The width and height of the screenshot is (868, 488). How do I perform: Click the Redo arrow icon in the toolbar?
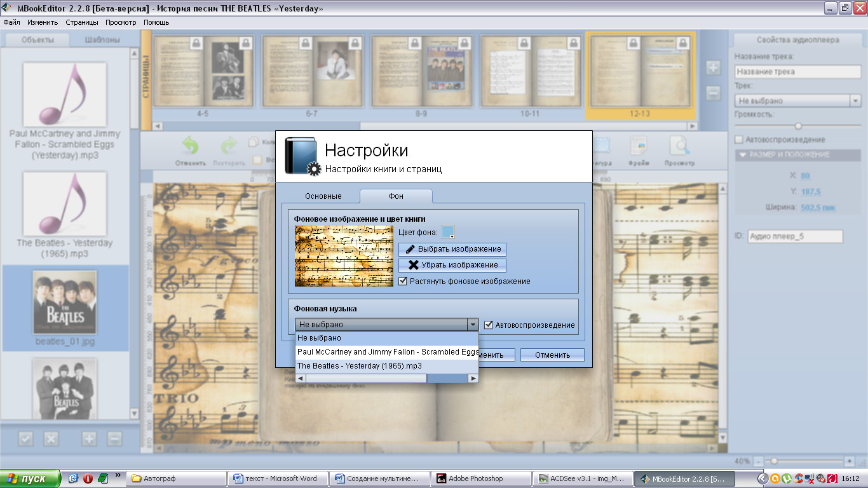tap(229, 146)
